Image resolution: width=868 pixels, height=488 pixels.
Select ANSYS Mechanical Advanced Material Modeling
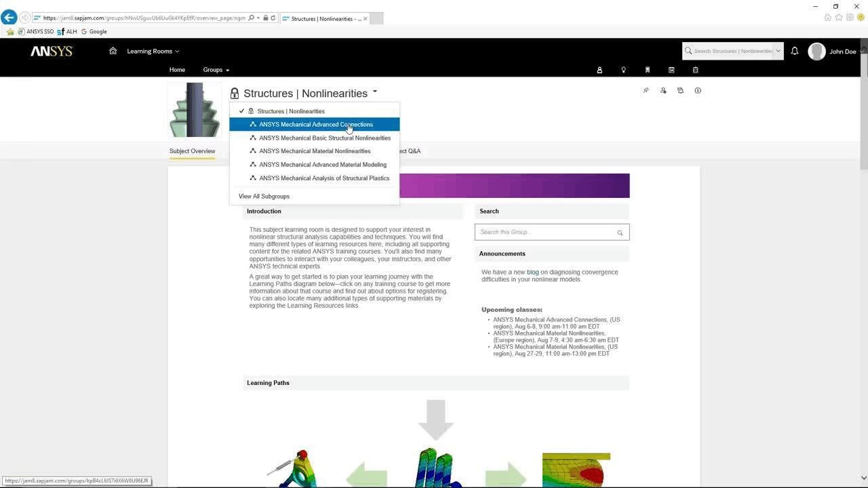point(315,165)
